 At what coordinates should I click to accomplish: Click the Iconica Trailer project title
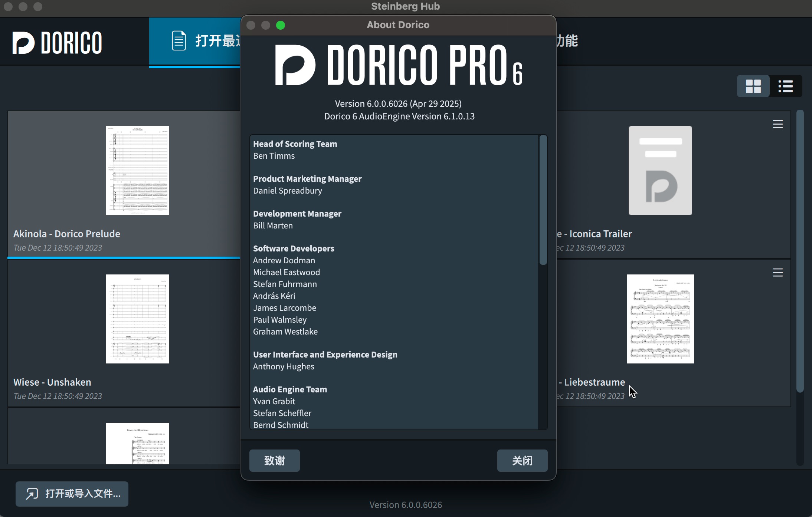(x=594, y=234)
